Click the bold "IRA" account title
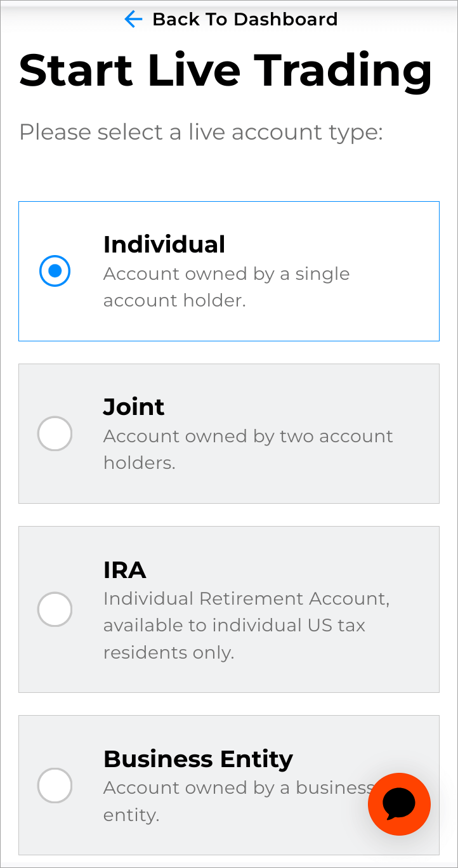This screenshot has height=868, width=458. [x=125, y=570]
